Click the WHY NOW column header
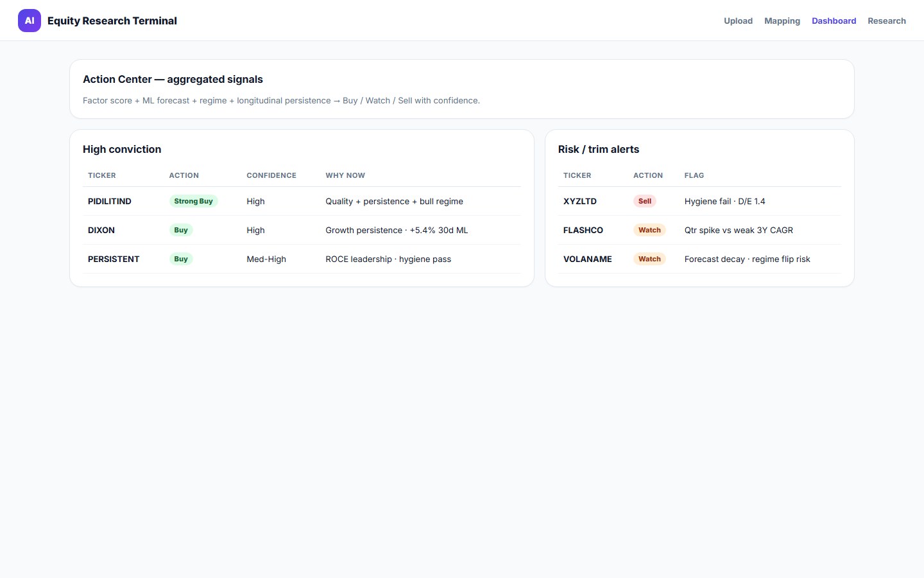 (345, 175)
